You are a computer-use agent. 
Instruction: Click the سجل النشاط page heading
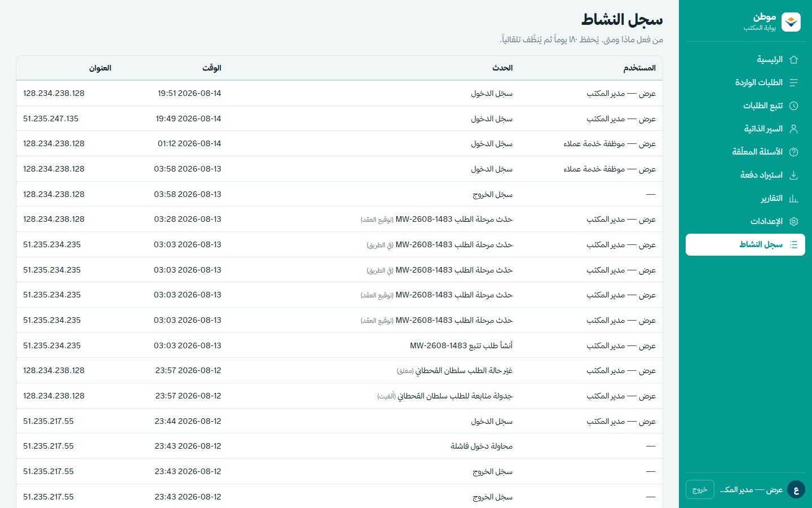coord(622,20)
